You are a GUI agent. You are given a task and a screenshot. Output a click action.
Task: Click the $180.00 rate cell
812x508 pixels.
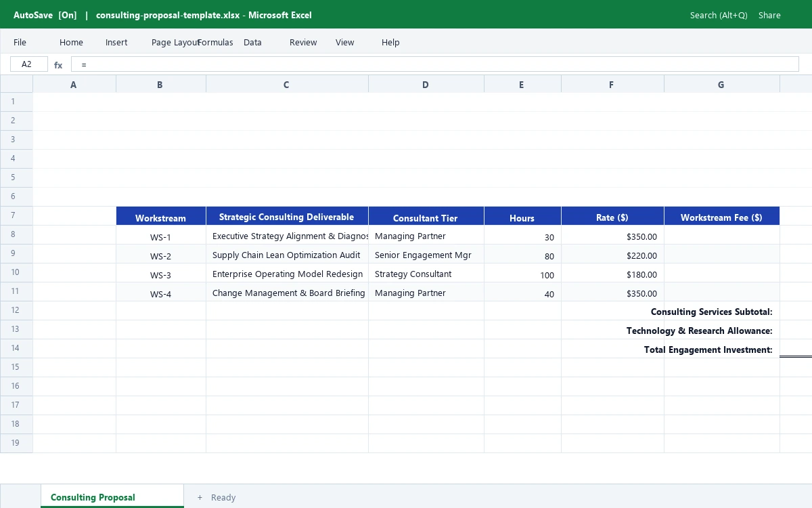[612, 273]
